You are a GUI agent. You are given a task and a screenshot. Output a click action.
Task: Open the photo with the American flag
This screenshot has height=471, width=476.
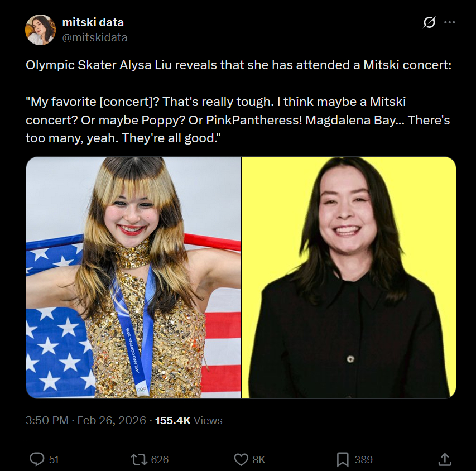tap(133, 277)
